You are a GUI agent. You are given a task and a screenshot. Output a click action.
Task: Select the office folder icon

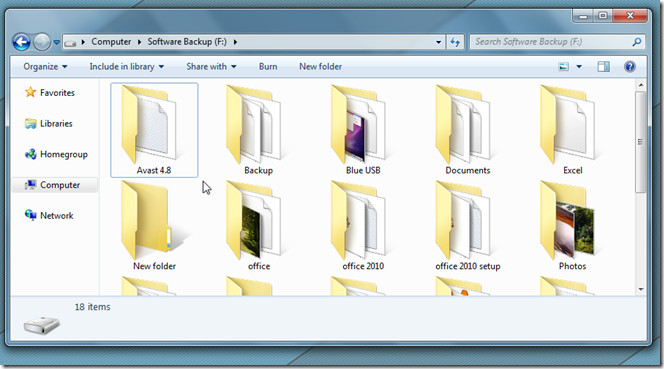[x=254, y=220]
